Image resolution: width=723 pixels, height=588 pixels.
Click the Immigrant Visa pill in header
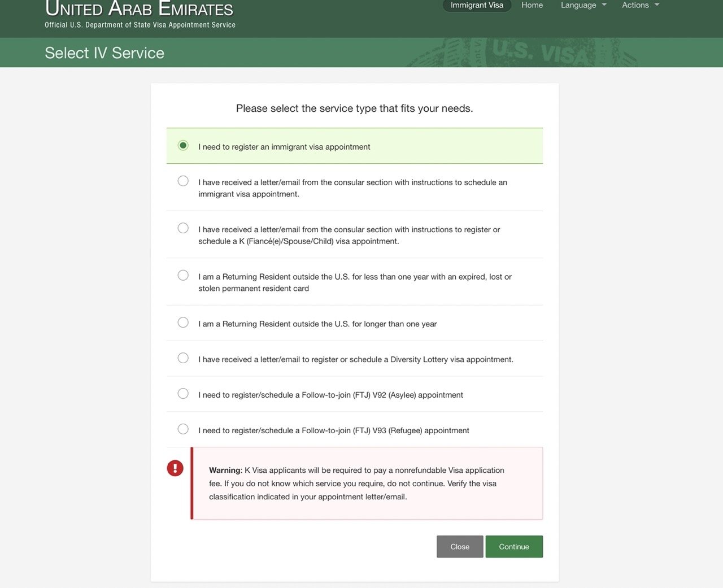477,5
